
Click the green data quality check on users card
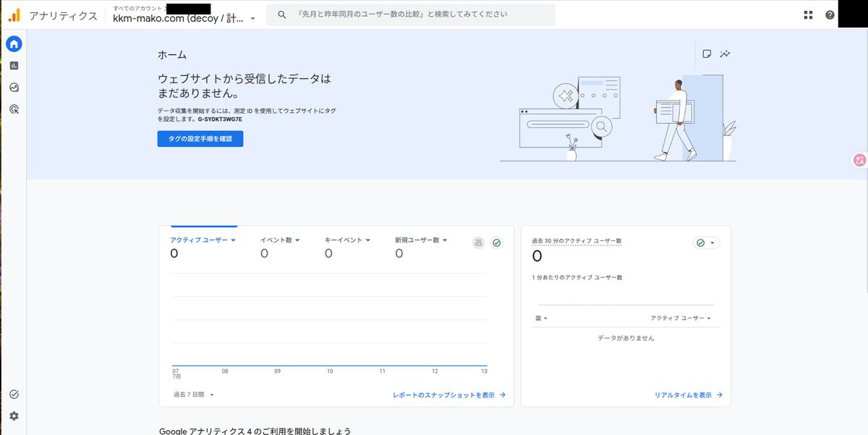(x=496, y=243)
